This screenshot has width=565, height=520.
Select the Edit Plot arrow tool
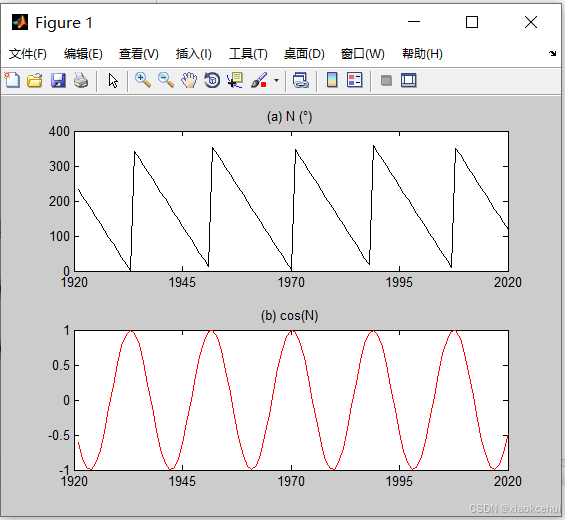[113, 80]
